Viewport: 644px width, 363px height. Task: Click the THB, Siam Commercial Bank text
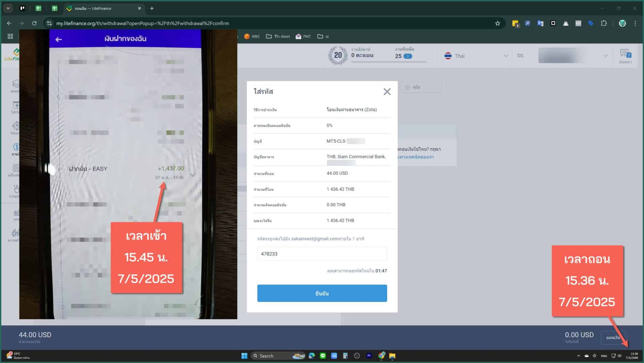356,157
